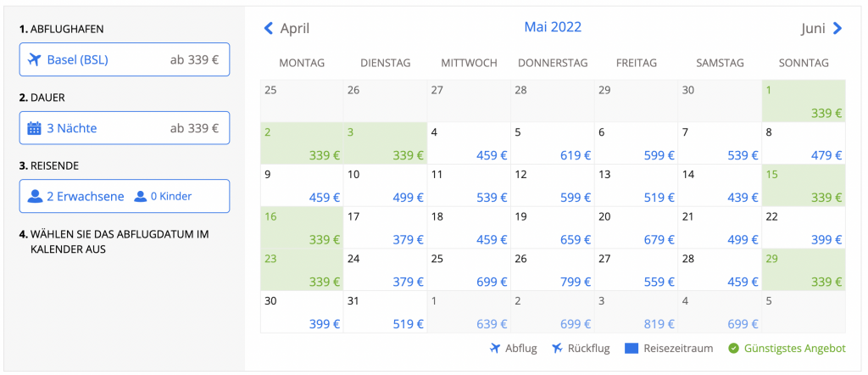Navigate to April via month label
This screenshot has width=868, height=375.
click(x=295, y=28)
